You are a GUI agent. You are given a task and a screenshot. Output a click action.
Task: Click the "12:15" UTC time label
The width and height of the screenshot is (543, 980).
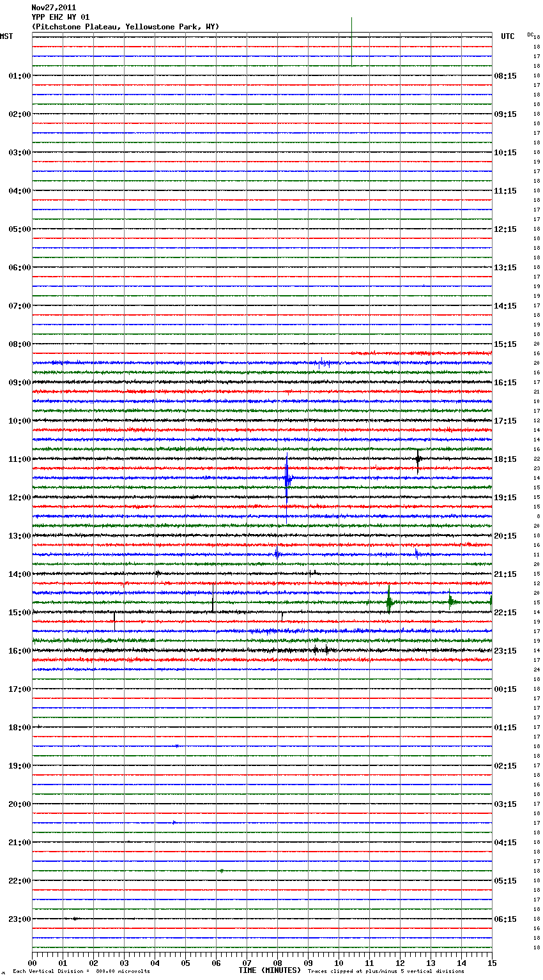pos(505,229)
